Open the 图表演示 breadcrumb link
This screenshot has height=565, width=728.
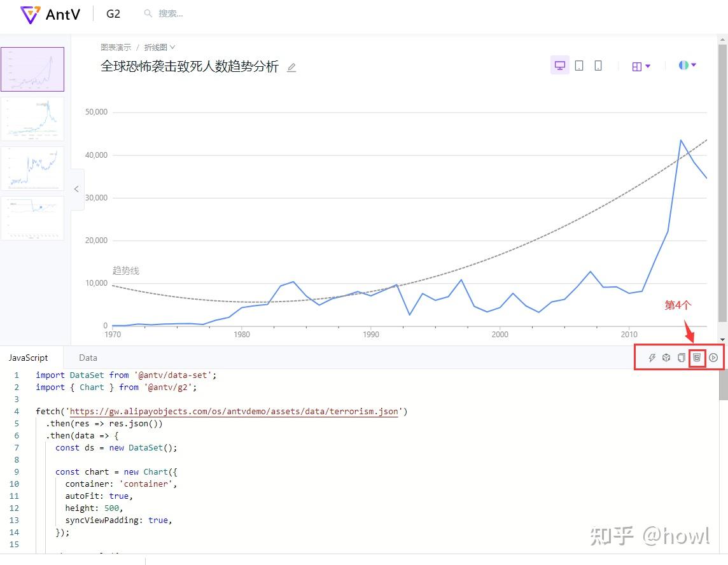pos(115,46)
